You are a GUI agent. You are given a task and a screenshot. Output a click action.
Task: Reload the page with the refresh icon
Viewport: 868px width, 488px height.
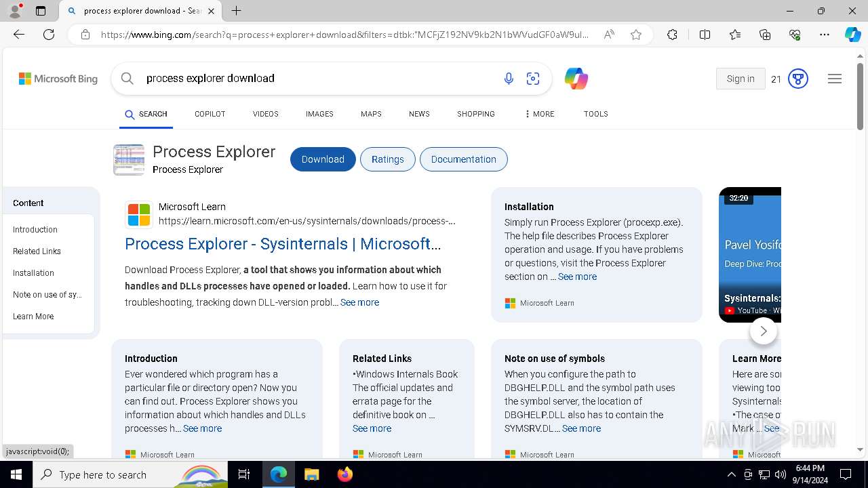[x=49, y=35]
